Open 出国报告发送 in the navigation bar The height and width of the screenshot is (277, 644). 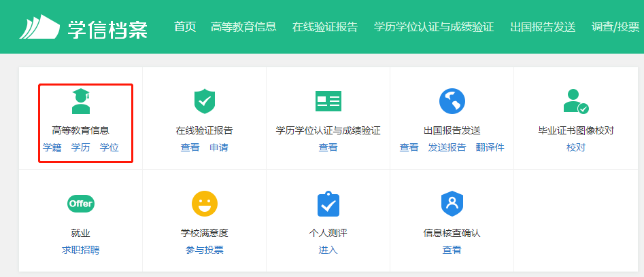543,27
